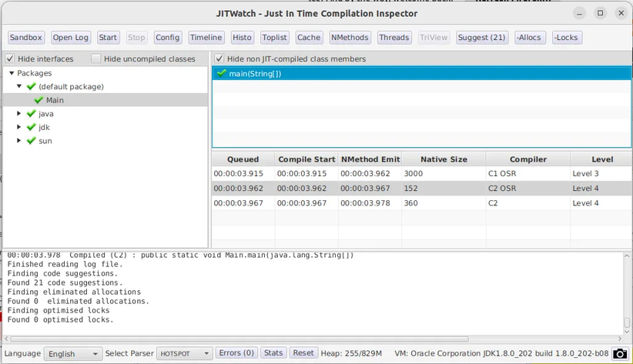Screen dimensions: 633x364
Task: Enable Hide uncompiled classes checkbox
Action: pyautogui.click(x=95, y=59)
